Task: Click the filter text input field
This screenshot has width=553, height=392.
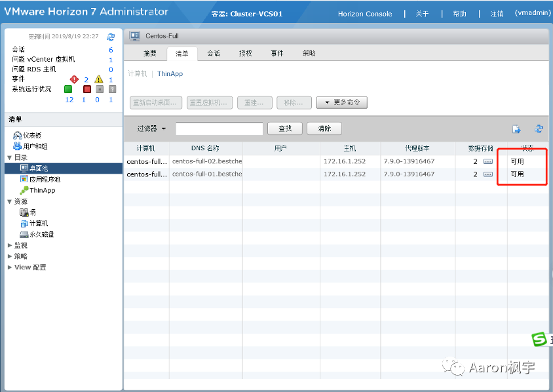Action: pos(219,128)
